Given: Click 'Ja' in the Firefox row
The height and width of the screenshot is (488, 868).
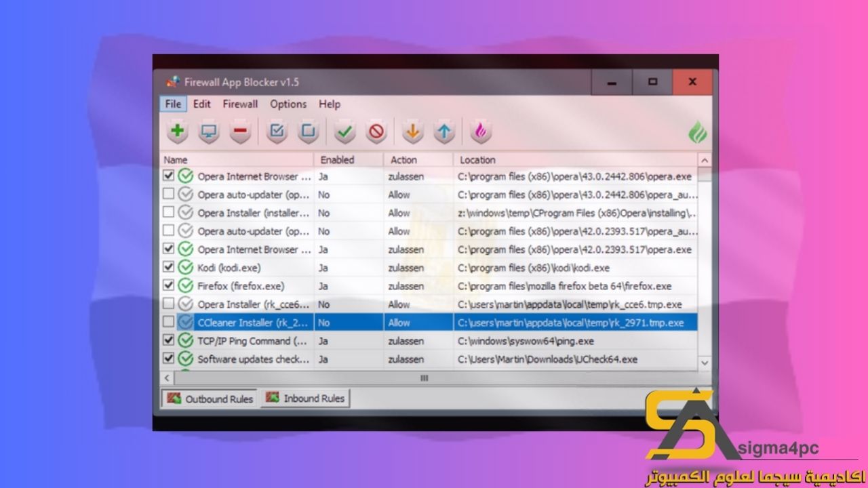Looking at the screenshot, I should pos(323,286).
